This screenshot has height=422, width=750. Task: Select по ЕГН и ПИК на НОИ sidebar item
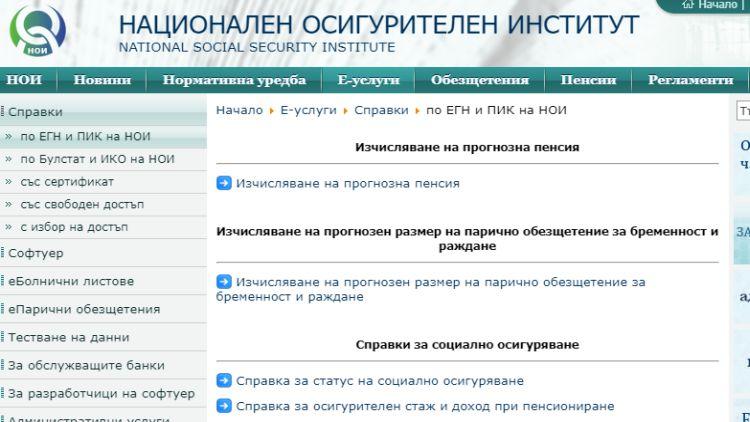pyautogui.click(x=103, y=136)
